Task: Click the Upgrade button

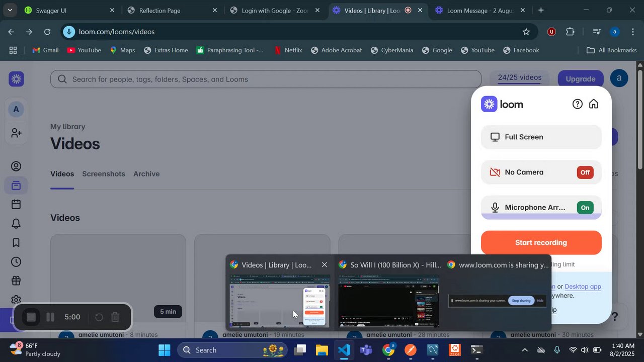Action: [581, 79]
